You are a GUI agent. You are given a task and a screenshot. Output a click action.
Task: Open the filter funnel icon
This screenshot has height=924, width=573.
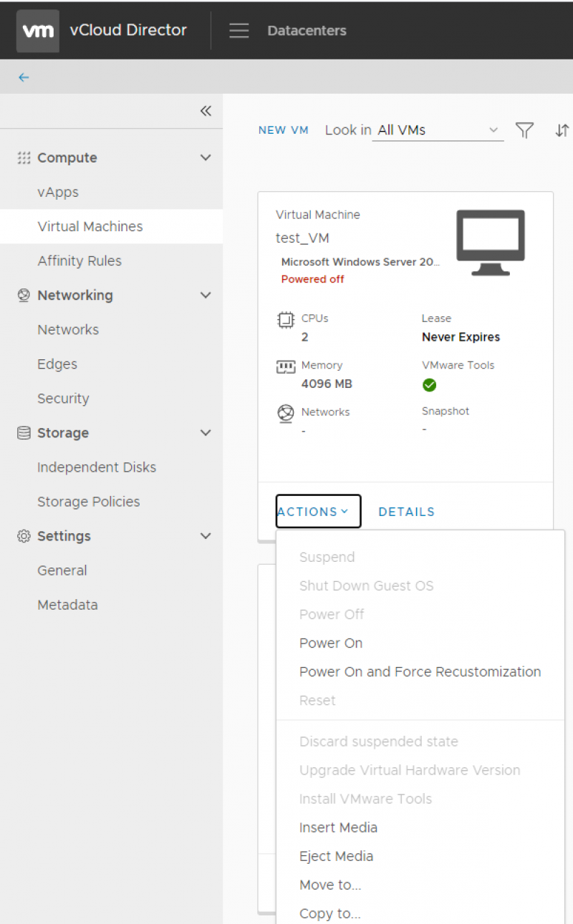point(525,130)
